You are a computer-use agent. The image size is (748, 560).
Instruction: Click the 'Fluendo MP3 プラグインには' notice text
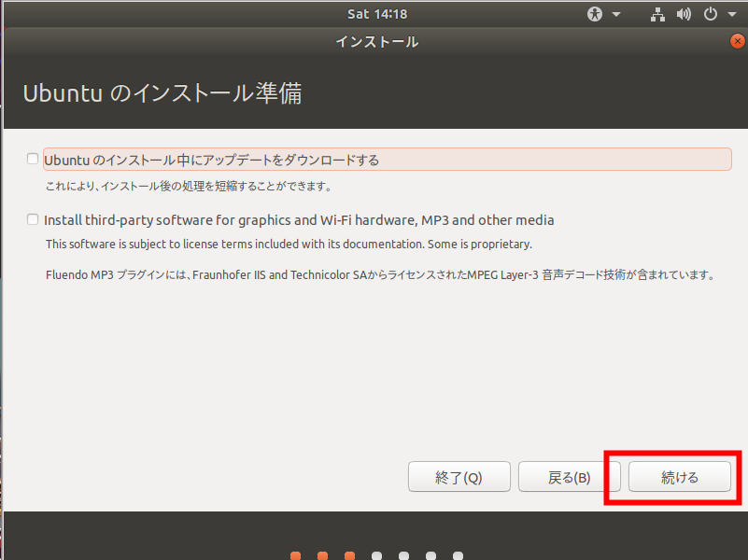(x=380, y=275)
